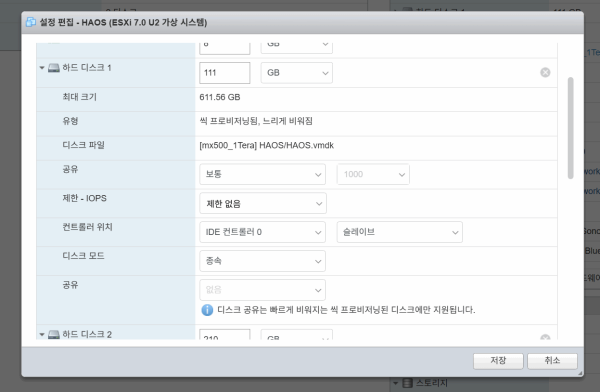Collapse the 하드 디스크 1 section
This screenshot has width=600, height=392.
click(42, 68)
